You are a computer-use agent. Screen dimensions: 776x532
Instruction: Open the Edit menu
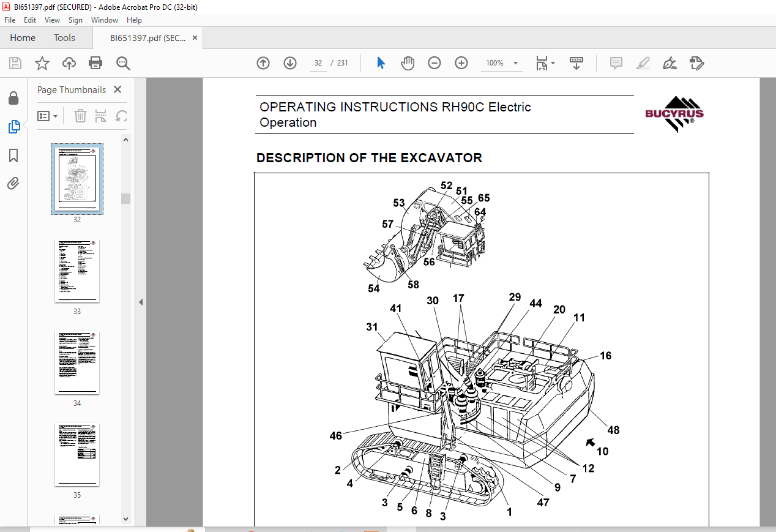point(30,20)
